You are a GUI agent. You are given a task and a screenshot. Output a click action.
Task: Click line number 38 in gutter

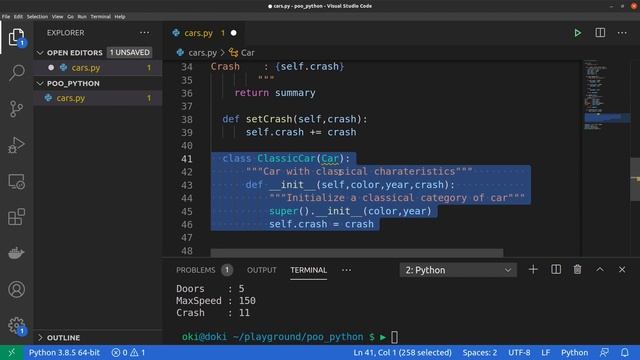[187, 119]
